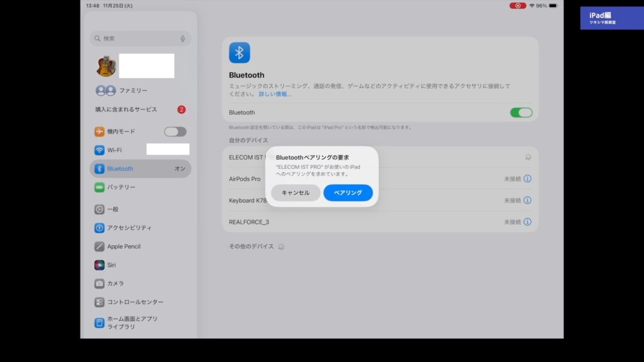Screen dimensions: 644x362
Task: Open Airplane Mode settings icon row
Action: [99, 131]
